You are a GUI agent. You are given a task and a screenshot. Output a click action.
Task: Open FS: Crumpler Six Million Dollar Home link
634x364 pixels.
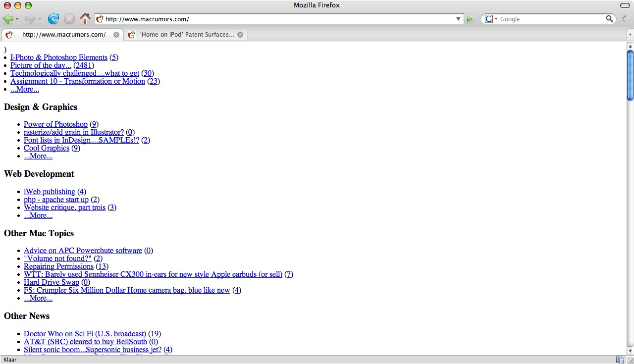[127, 290]
